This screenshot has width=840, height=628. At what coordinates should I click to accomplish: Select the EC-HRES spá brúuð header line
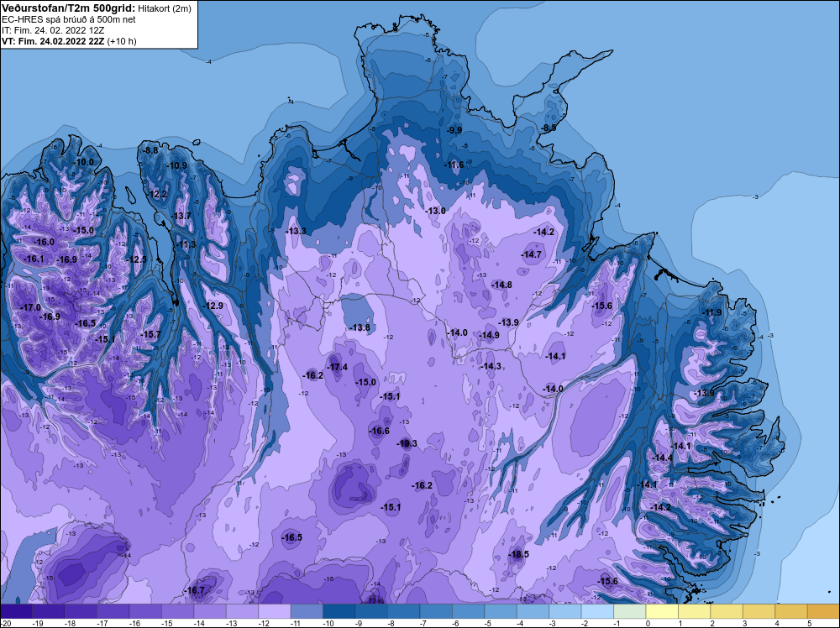[x=69, y=19]
